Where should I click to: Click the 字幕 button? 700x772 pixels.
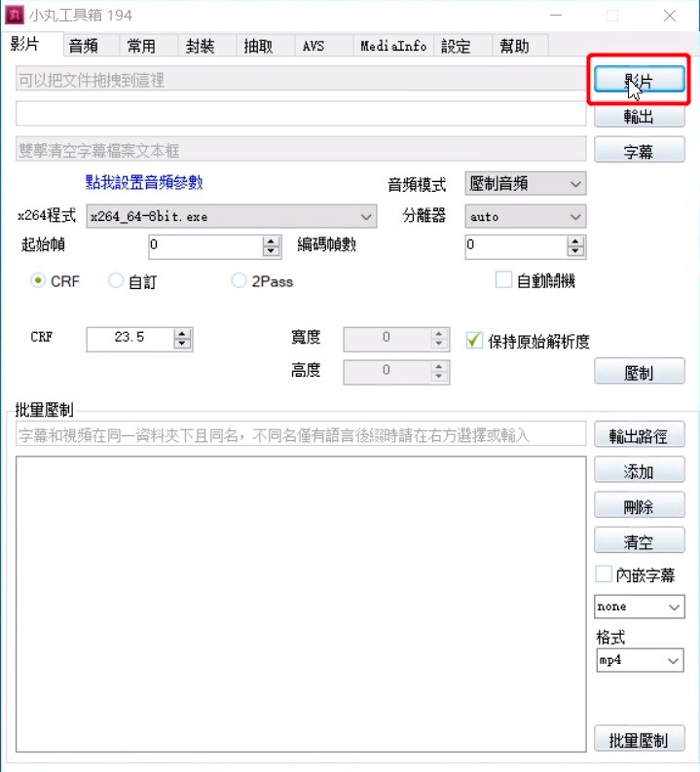click(639, 150)
